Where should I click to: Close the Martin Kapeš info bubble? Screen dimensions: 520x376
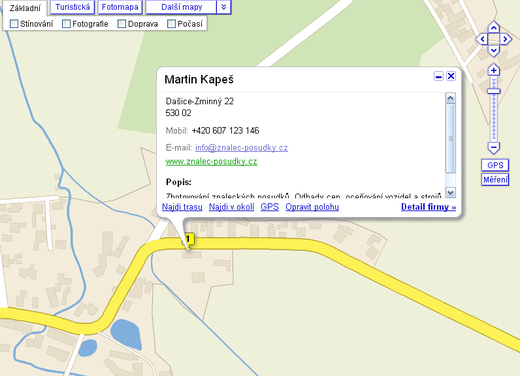pyautogui.click(x=451, y=76)
